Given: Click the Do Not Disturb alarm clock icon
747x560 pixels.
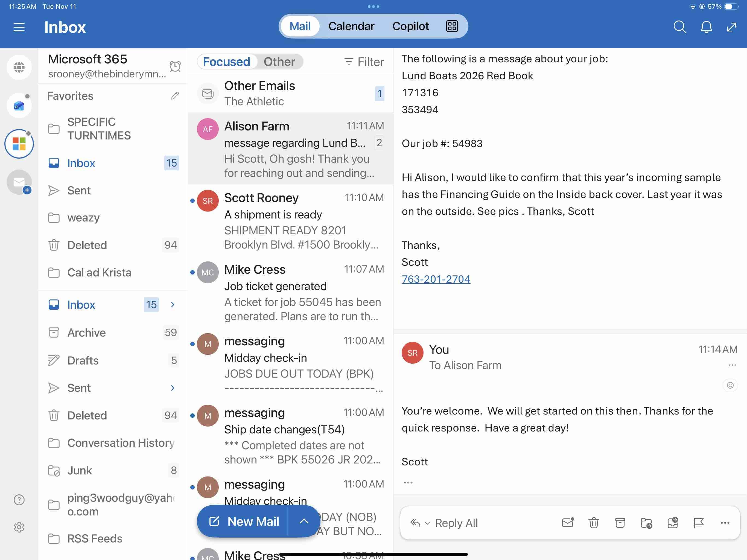Looking at the screenshot, I should click(x=175, y=66).
